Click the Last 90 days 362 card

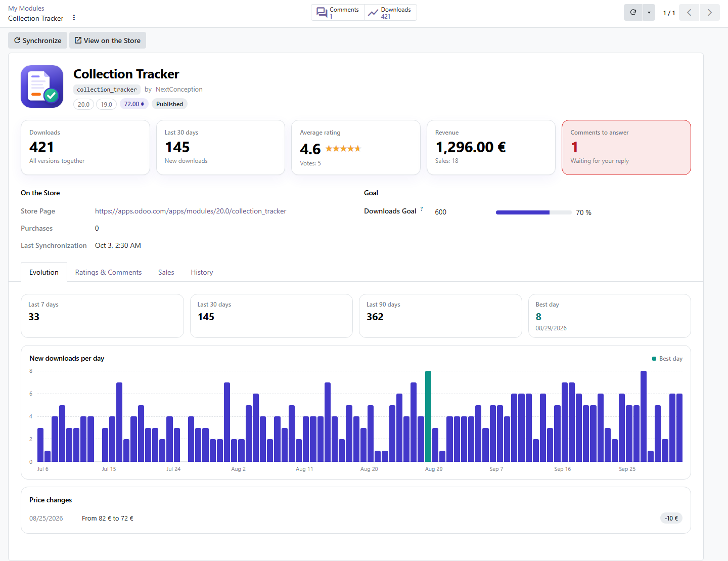[x=440, y=316]
